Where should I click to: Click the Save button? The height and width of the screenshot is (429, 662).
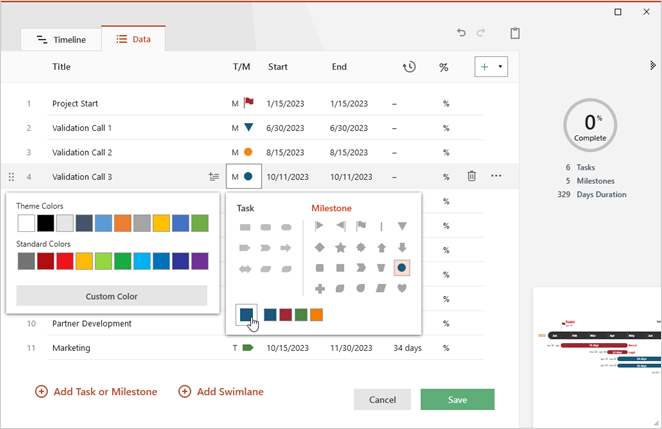457,399
